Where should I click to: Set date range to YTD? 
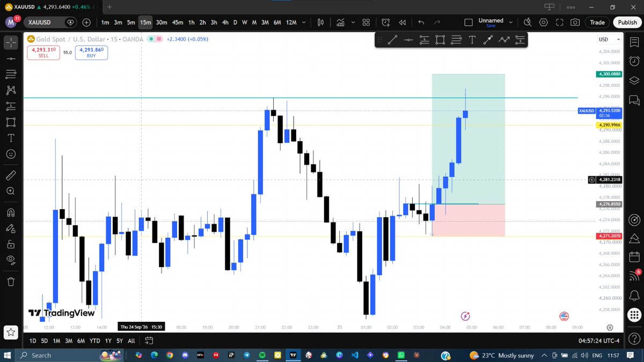point(94,341)
